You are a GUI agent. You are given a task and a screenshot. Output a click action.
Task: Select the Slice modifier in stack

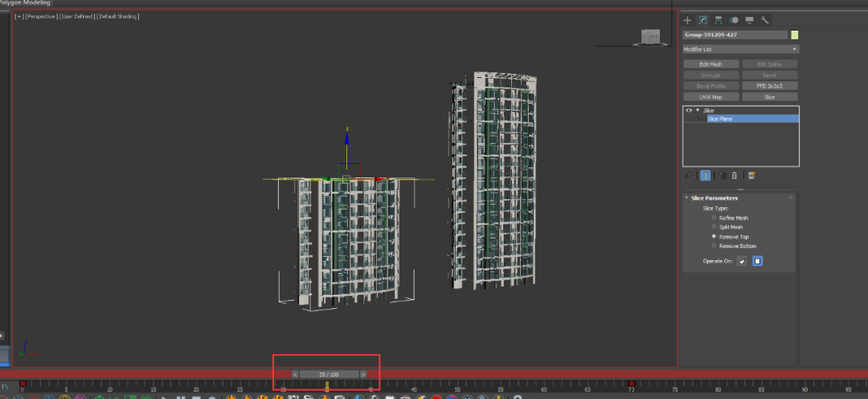709,111
